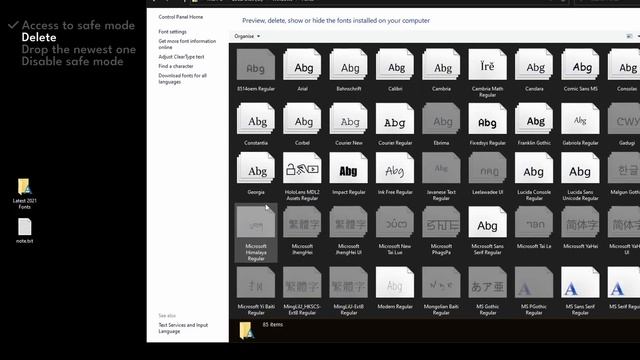
Task: Open Text Services and Input Language
Action: click(183, 328)
